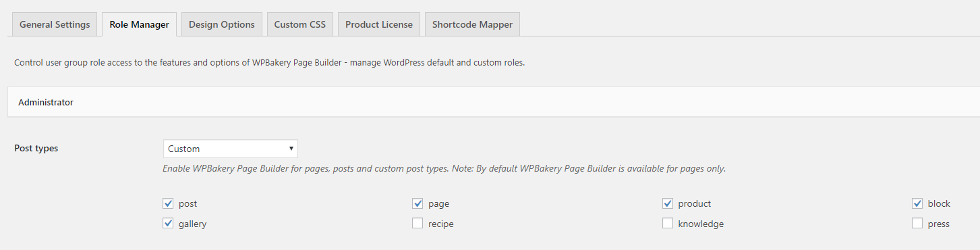
Task: Enable the recipe post type checkbox
Action: coord(417,224)
